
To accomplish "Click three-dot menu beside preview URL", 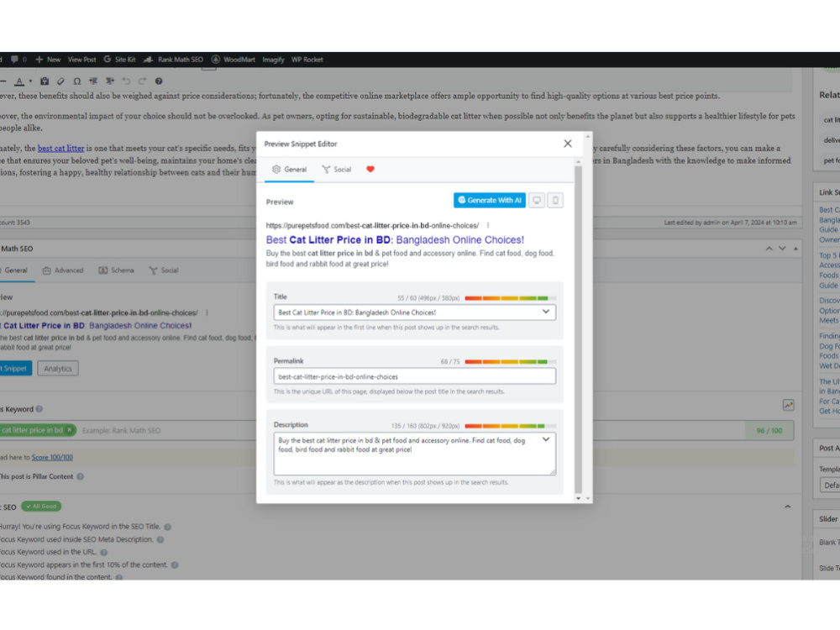I will click(487, 225).
